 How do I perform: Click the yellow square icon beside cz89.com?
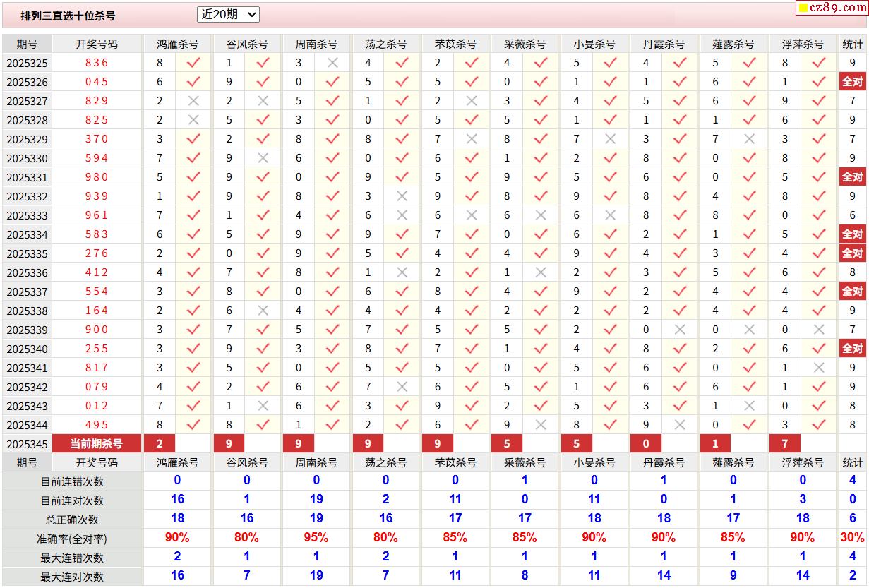(x=803, y=8)
